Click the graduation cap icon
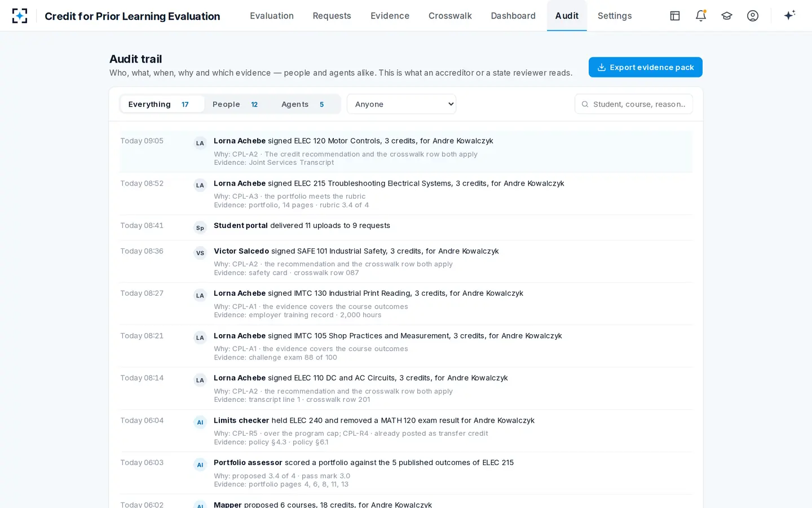This screenshot has width=812, height=508. click(x=727, y=16)
